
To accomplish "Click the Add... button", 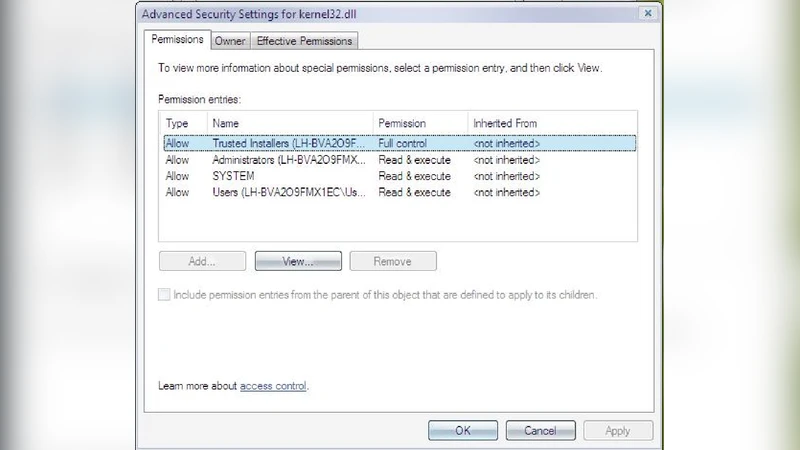I will pyautogui.click(x=202, y=261).
